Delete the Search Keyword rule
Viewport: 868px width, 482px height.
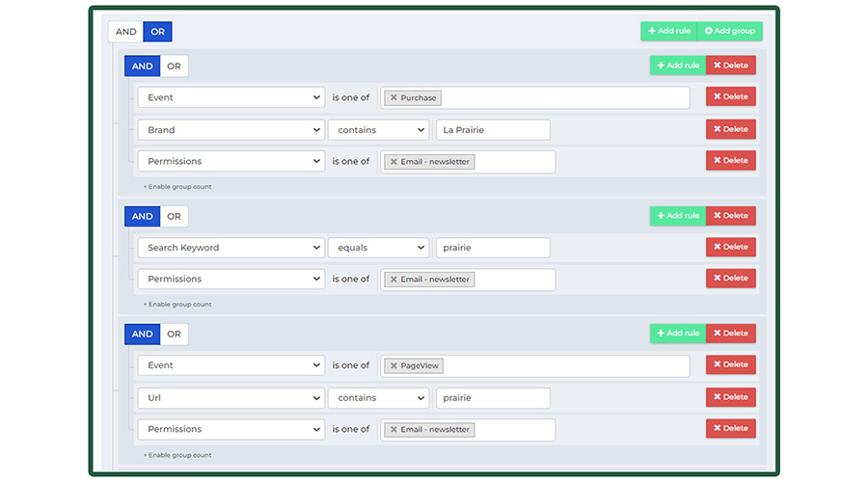(x=730, y=247)
